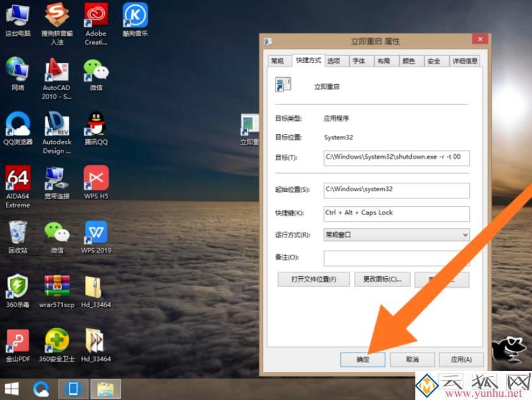Open the Recycle Bin icon
Viewport: 532px width, 400px height.
[x=17, y=232]
